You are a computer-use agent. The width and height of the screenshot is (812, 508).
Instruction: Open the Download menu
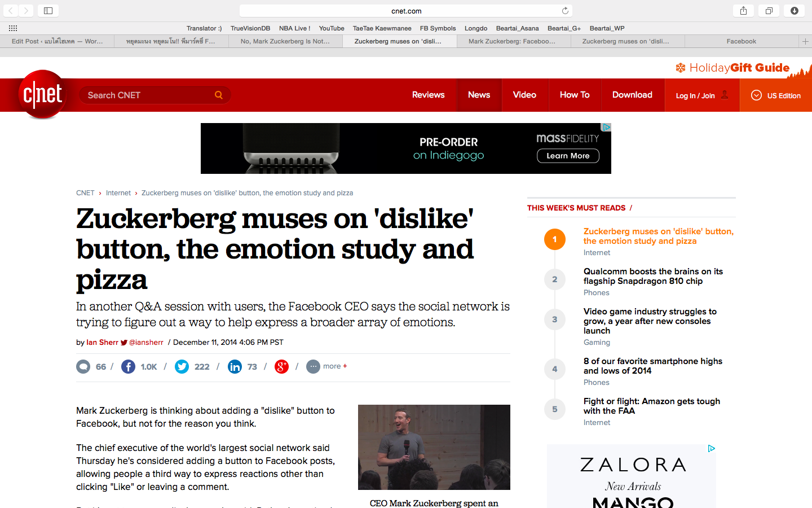click(x=633, y=95)
